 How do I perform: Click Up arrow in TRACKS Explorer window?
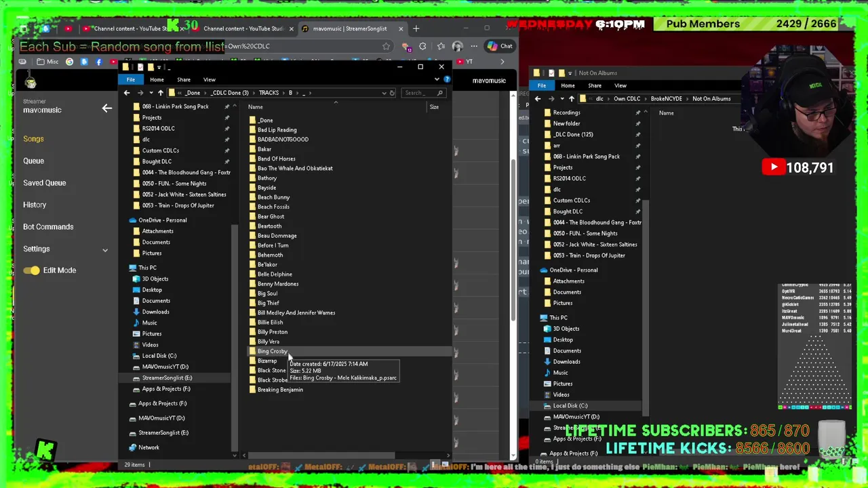pos(160,93)
